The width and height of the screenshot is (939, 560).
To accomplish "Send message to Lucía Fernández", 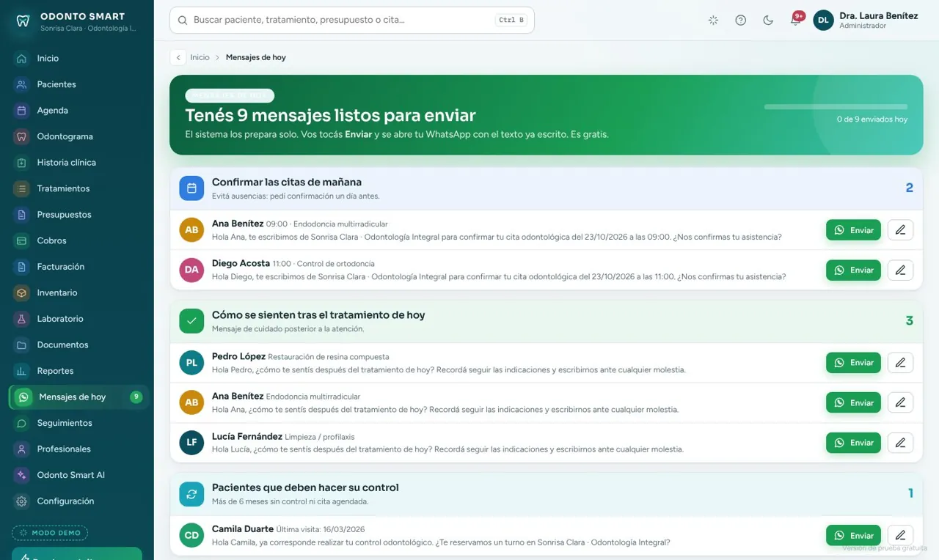I will point(853,443).
